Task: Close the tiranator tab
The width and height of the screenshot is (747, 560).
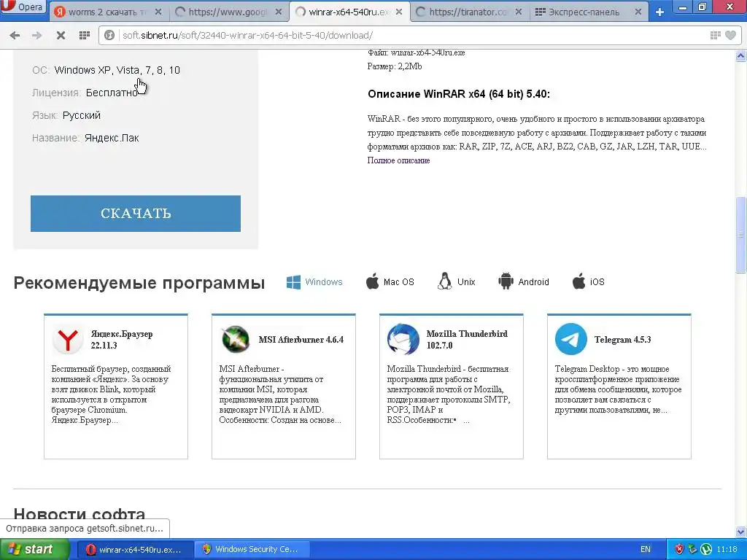Action: coord(519,12)
